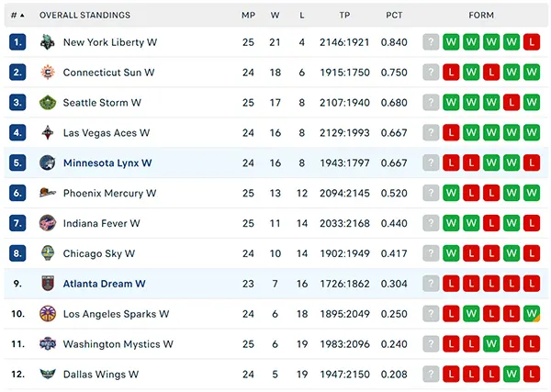Click the Seattle Storm team logo
Image resolution: width=551 pixels, height=392 pixels.
48,103
